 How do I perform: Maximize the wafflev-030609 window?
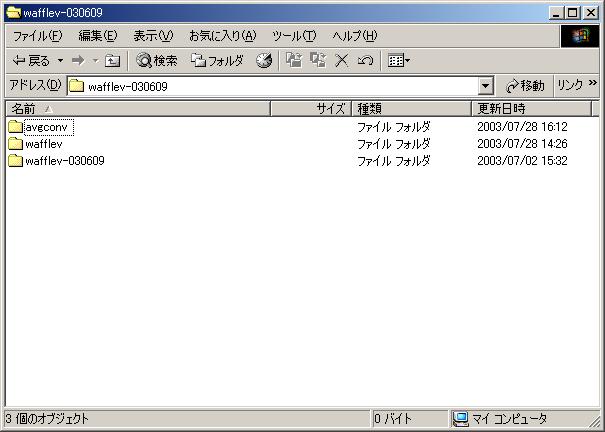(573, 13)
